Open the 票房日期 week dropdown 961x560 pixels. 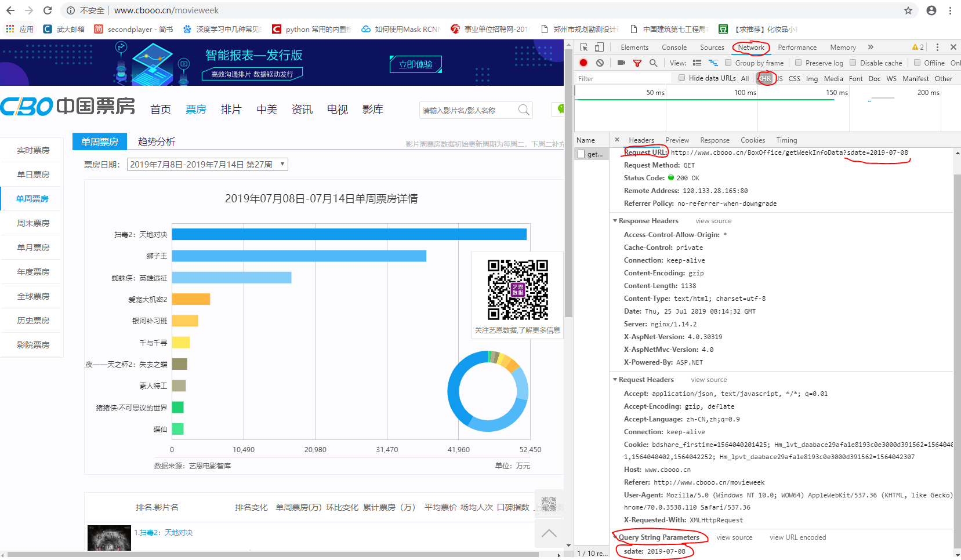[208, 165]
